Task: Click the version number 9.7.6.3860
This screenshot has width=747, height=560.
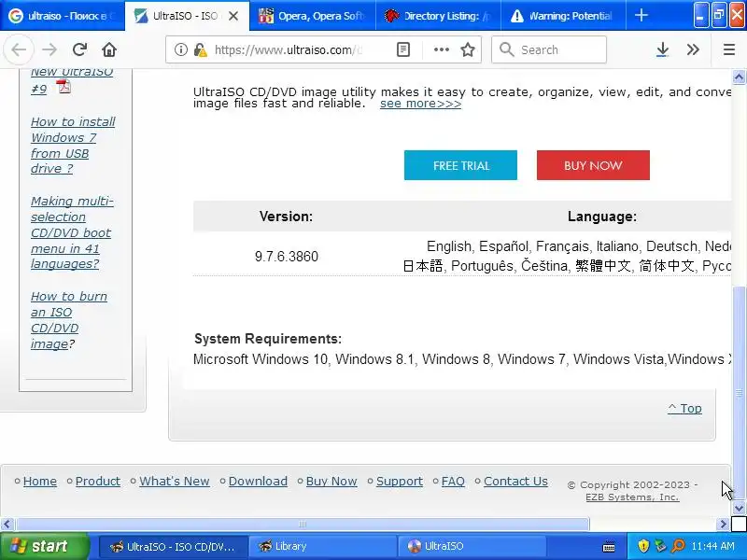Action: point(287,256)
